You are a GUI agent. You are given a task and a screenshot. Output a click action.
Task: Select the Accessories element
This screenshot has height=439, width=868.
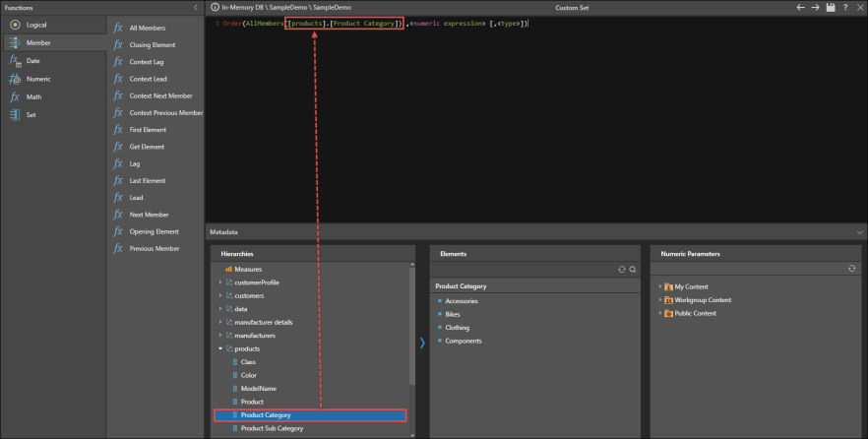tap(462, 301)
